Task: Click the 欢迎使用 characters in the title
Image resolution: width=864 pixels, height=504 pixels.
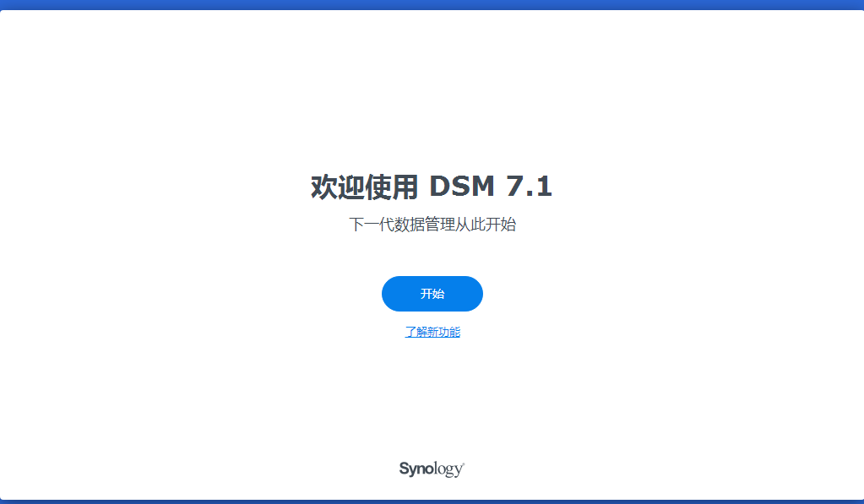Action: [364, 187]
